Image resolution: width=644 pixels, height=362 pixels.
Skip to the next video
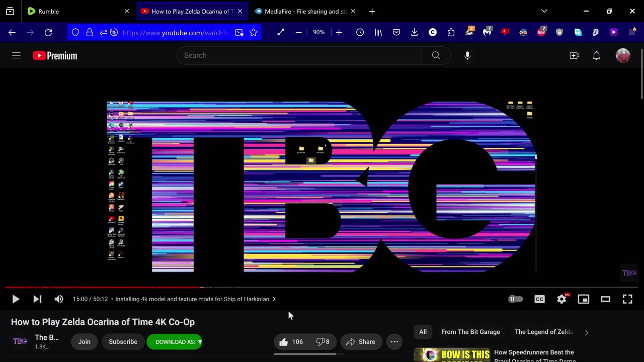(x=37, y=299)
